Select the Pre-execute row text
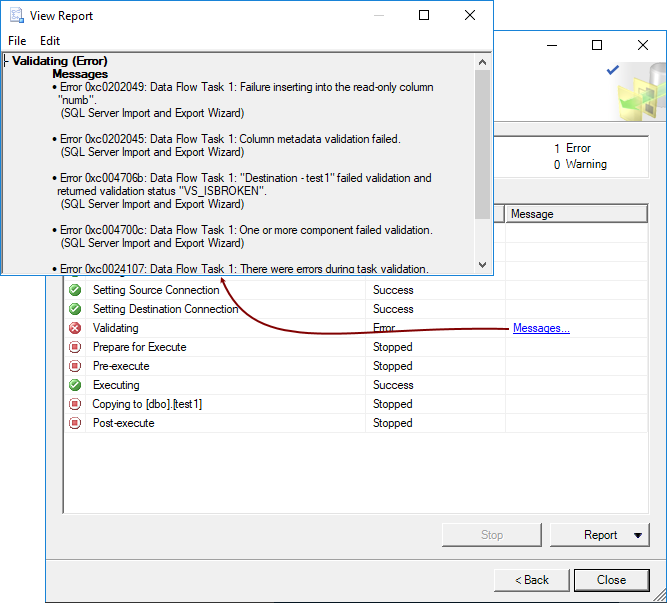667x603 pixels. 121,366
